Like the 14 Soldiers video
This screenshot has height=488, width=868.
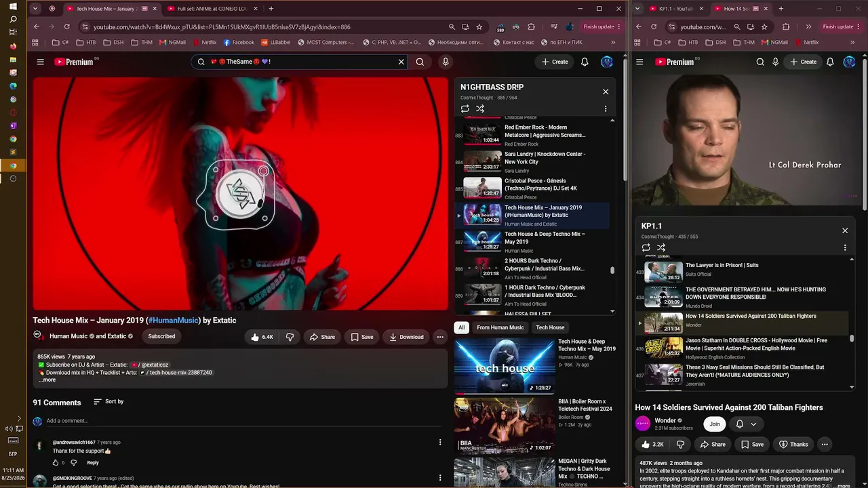coord(652,445)
